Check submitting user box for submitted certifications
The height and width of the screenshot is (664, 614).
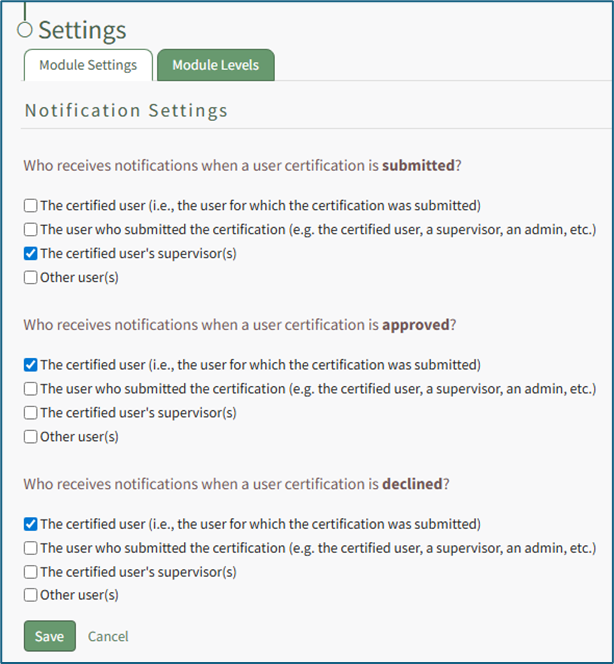pos(31,230)
